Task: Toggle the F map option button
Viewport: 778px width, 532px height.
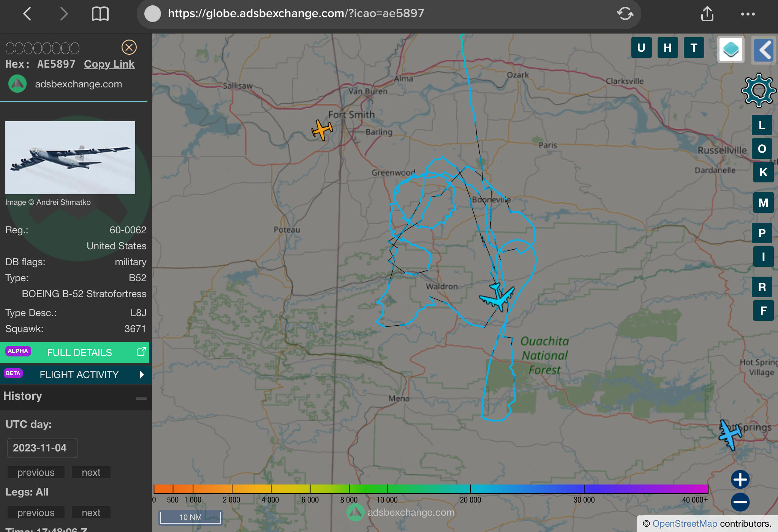Action: pyautogui.click(x=764, y=310)
